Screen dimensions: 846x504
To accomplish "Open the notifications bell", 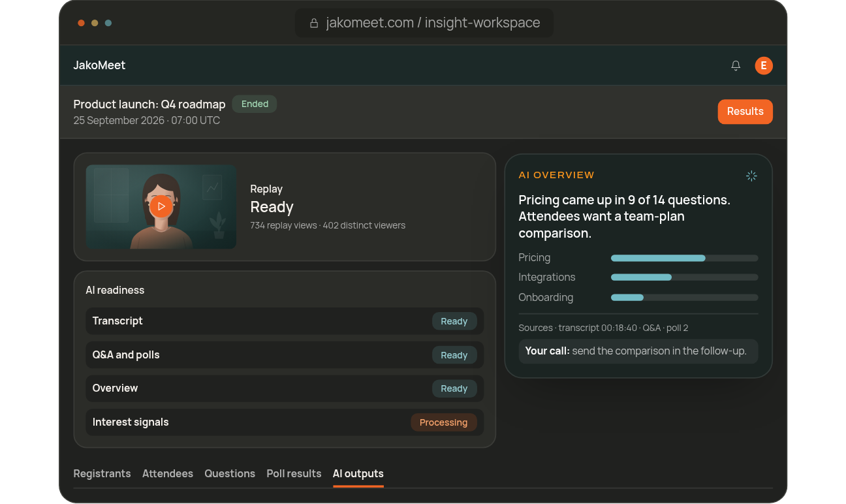I will click(736, 65).
